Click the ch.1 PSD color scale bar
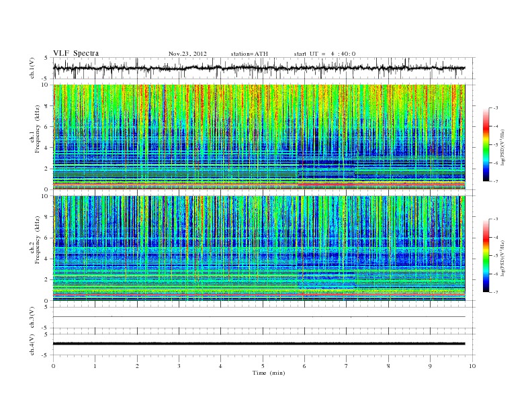 (x=486, y=144)
